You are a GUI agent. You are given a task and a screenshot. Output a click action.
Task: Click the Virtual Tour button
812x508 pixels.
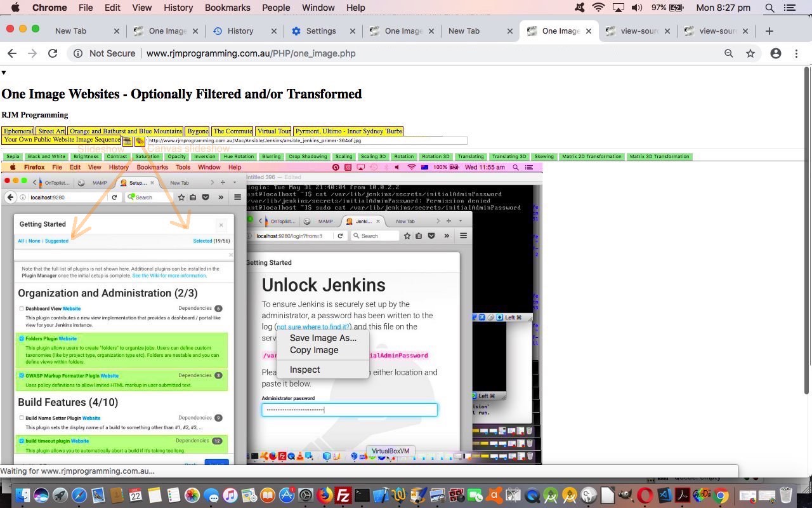tap(274, 131)
